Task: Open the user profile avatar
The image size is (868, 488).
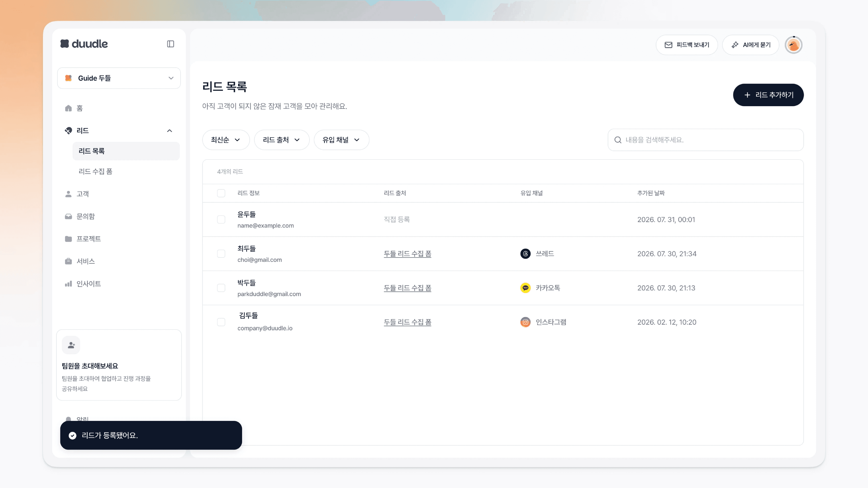Action: 794,45
